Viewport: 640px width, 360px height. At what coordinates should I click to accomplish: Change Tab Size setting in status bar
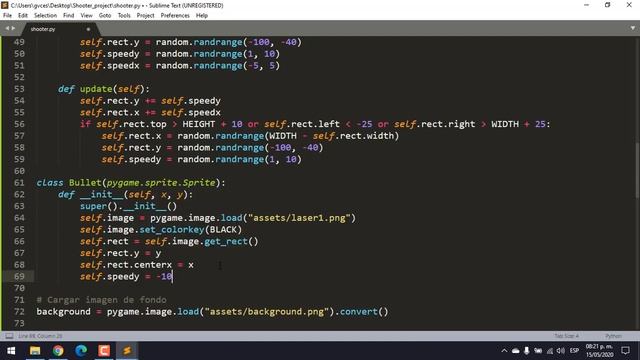click(x=567, y=336)
